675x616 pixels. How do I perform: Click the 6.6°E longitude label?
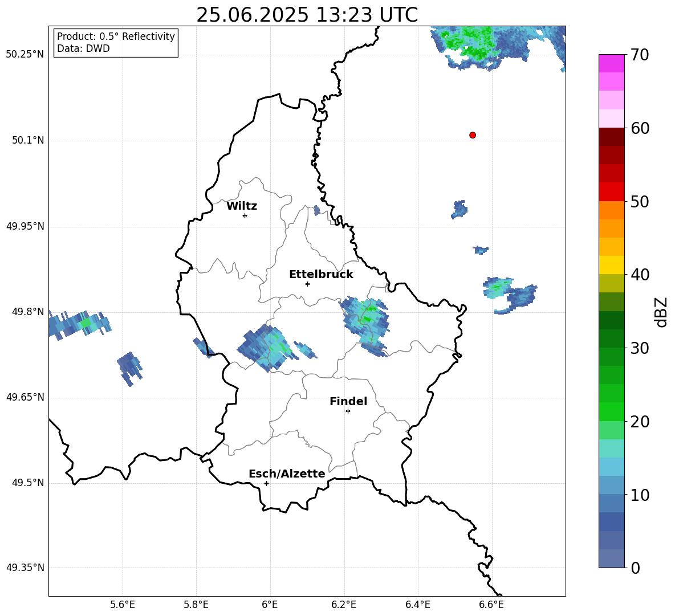click(491, 605)
